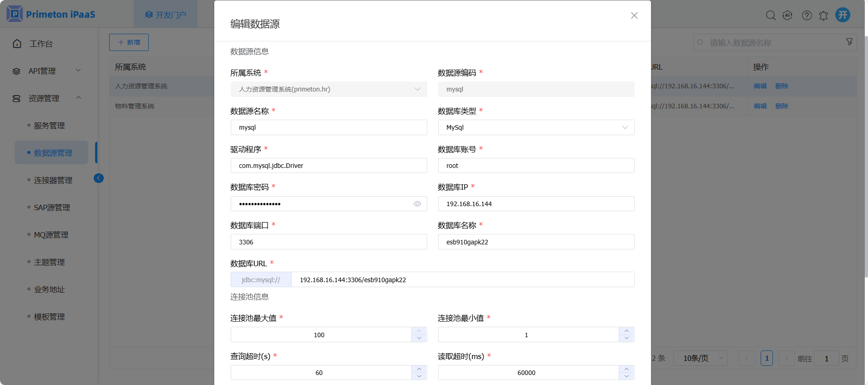Click the search magnifier icon in header
Screen dimensions: 868x385
point(770,15)
